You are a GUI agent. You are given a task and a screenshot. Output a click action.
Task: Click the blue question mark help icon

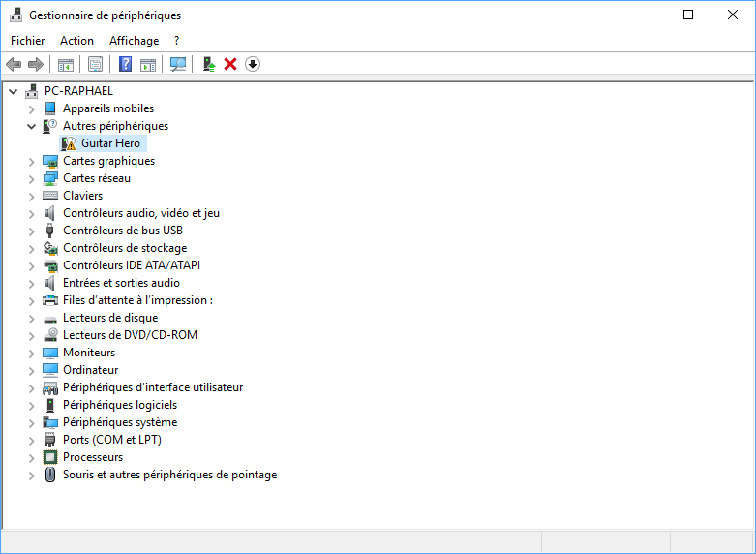(x=125, y=64)
